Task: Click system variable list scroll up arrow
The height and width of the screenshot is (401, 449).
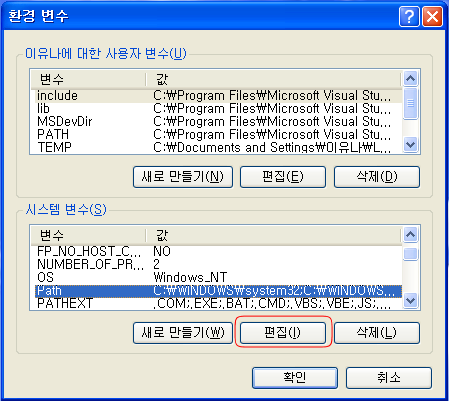Action: (x=410, y=235)
